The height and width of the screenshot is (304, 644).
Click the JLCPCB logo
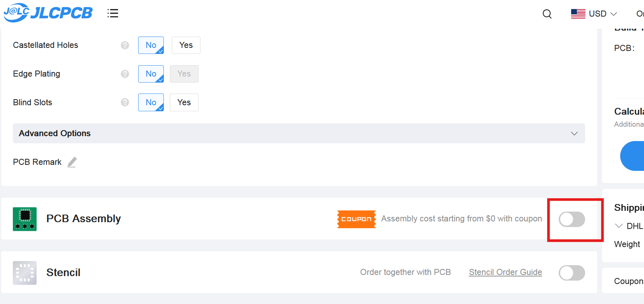48,13
